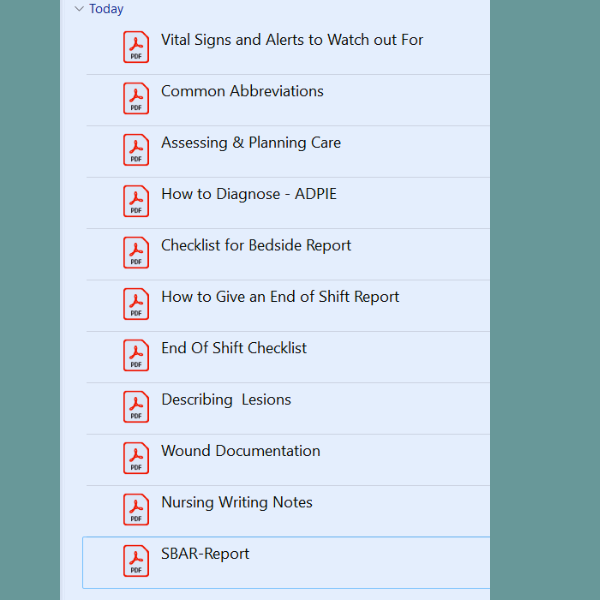The width and height of the screenshot is (600, 600).
Task: Click PDF icon for How to Diagnose - ADPIE
Action: pyautogui.click(x=136, y=201)
